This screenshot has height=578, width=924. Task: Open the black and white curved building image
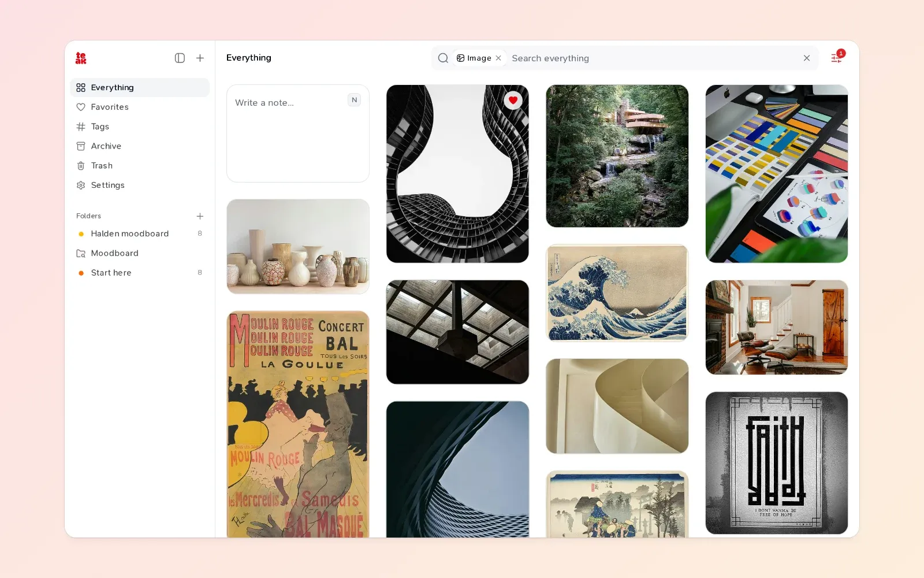457,174
